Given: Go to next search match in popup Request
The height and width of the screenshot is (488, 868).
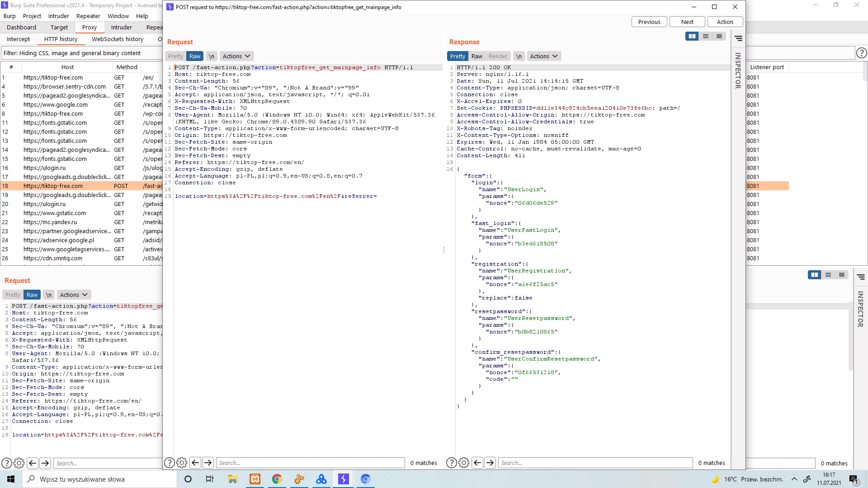Looking at the screenshot, I should [208, 463].
